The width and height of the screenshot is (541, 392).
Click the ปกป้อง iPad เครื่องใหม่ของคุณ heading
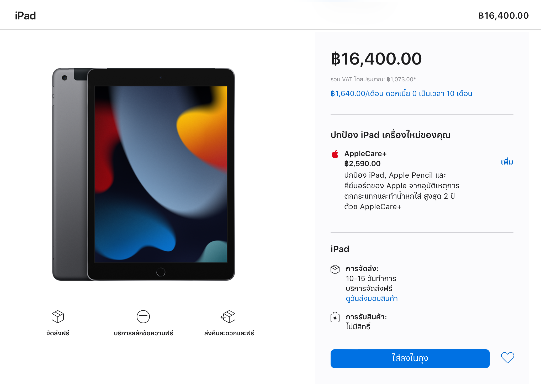390,135
